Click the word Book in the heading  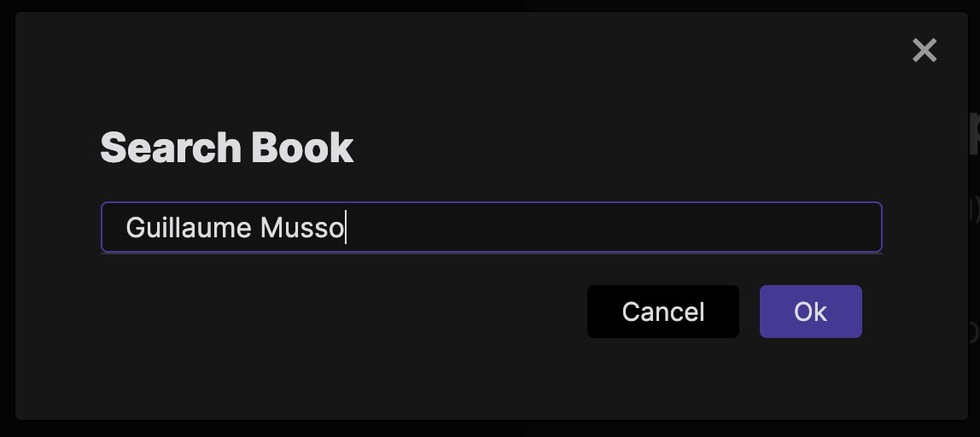302,148
